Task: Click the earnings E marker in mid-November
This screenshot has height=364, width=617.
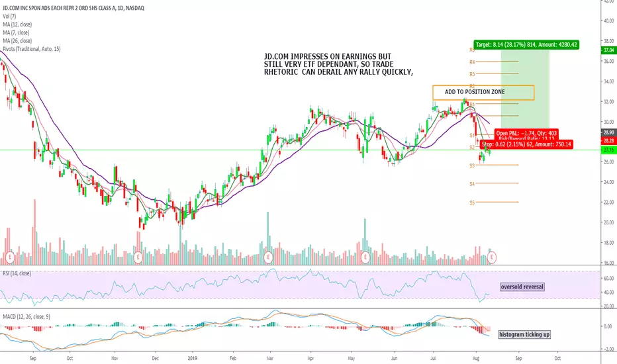Action: 138,257
